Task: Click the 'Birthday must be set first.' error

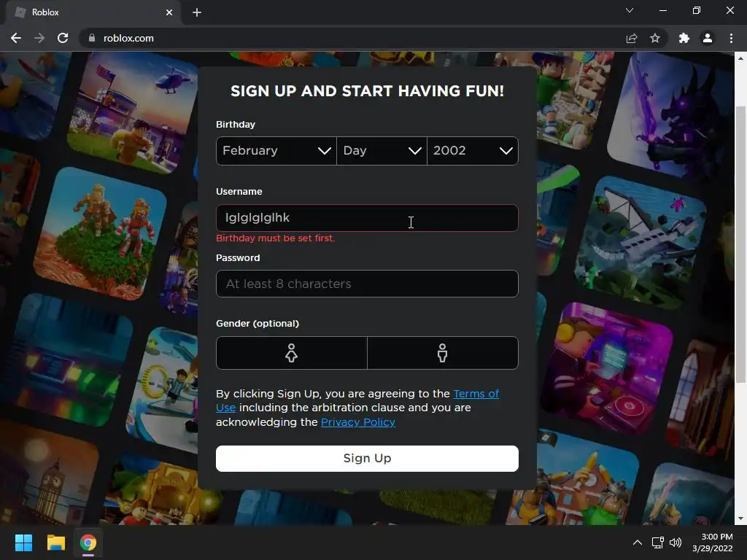Action: coord(275,238)
